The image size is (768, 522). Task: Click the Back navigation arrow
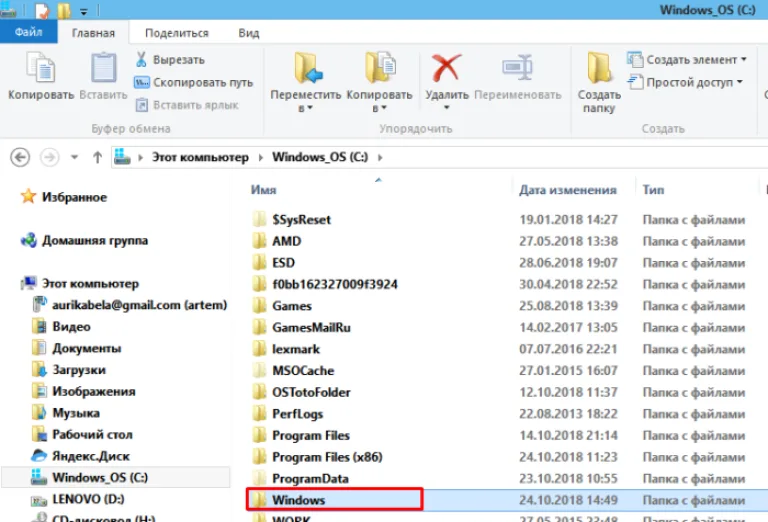click(x=20, y=157)
